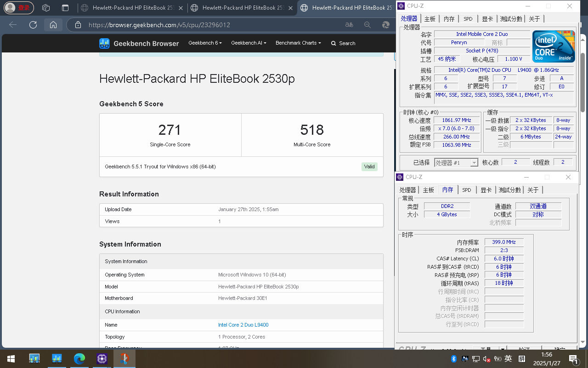The height and width of the screenshot is (368, 588).
Task: Click the battery tray icon
Action: [x=498, y=359]
